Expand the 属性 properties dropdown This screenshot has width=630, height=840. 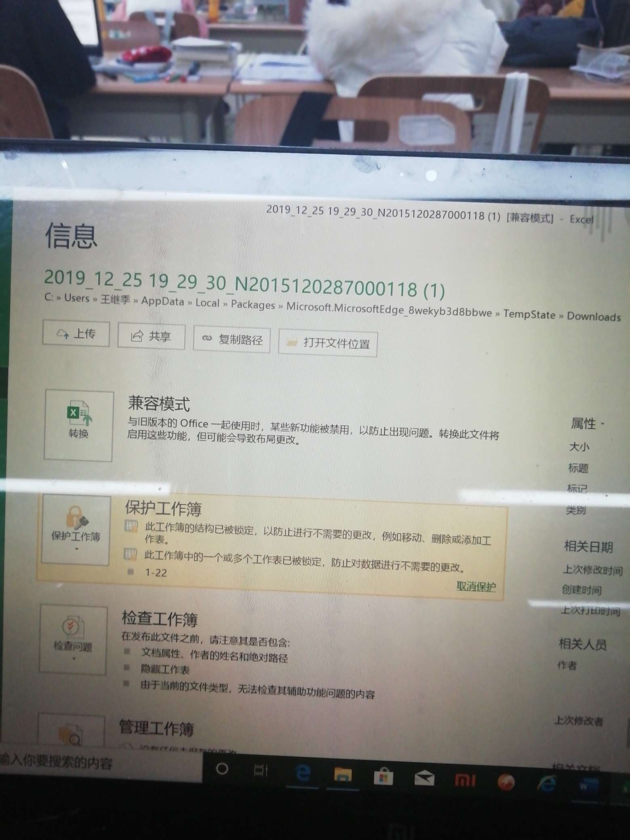pyautogui.click(x=587, y=424)
